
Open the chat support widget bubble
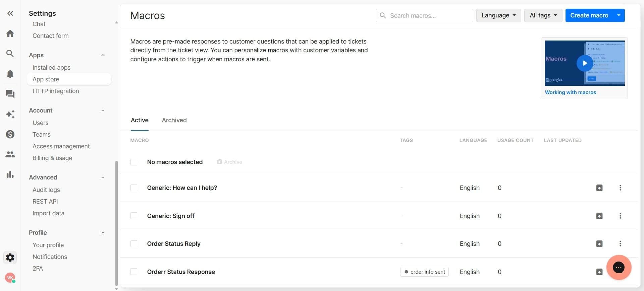tap(619, 267)
